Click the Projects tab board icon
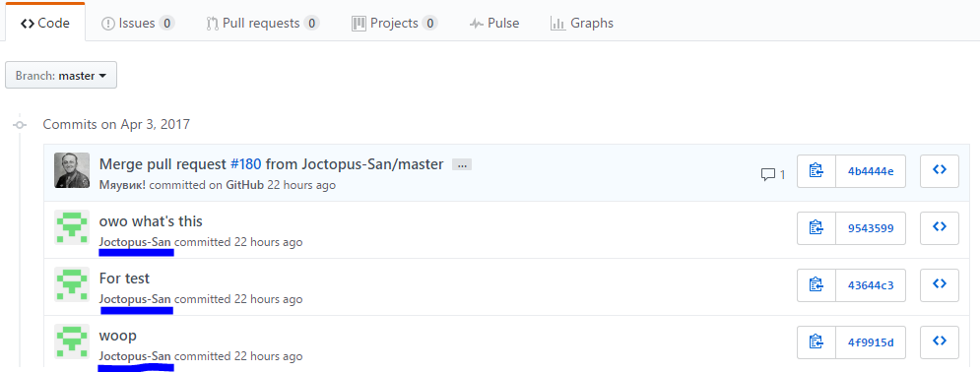Viewport: 980px width, 372px height. coord(359,24)
